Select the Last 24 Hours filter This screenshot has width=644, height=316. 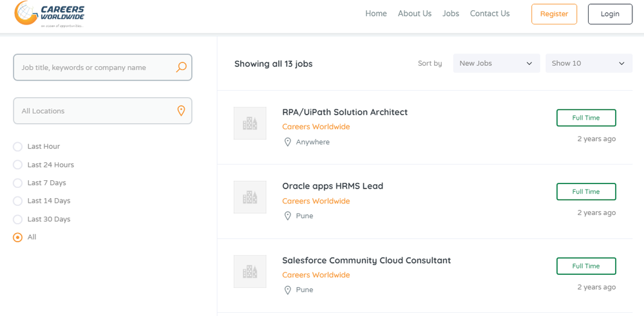[x=18, y=165]
